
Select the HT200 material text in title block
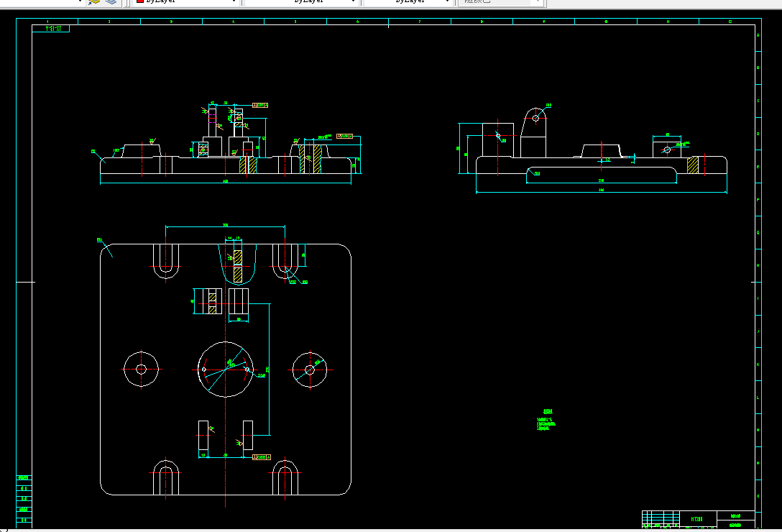click(x=696, y=519)
